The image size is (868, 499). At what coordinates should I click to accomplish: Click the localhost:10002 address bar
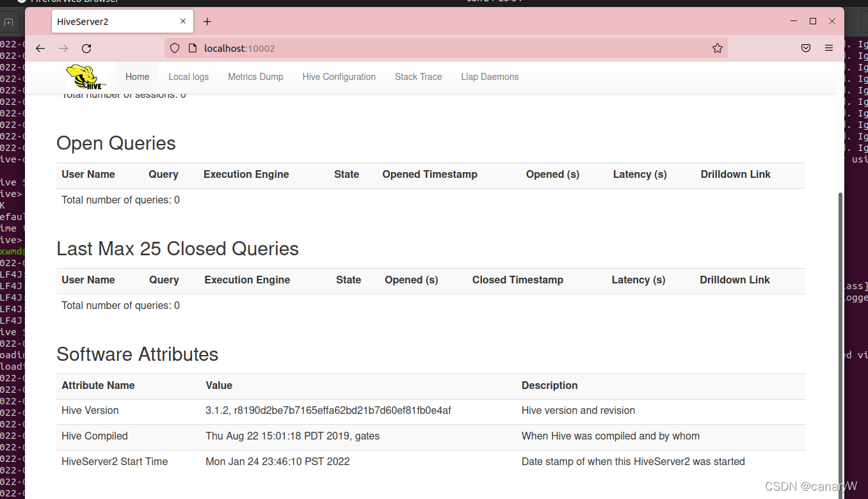[x=446, y=48]
